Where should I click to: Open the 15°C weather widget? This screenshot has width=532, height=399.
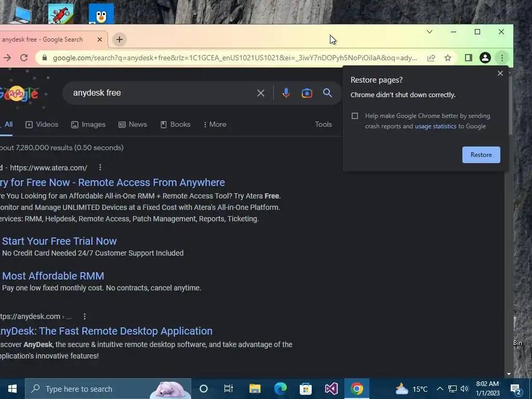click(411, 389)
